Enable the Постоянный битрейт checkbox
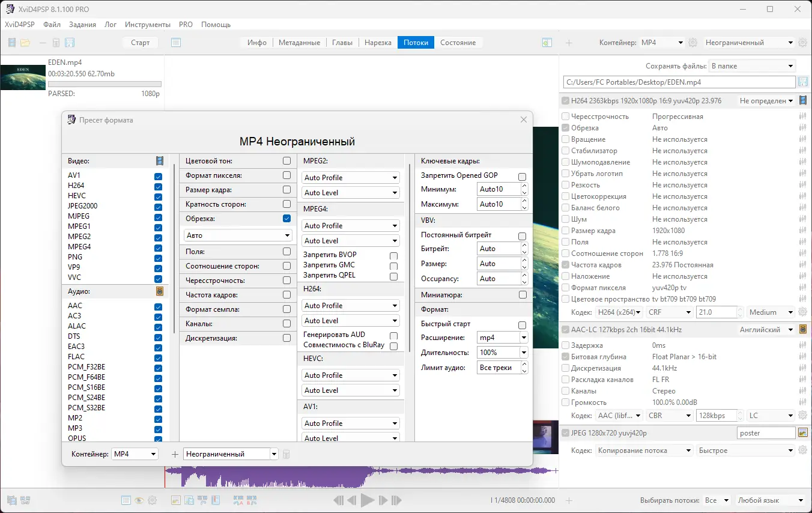This screenshot has height=513, width=812. point(522,236)
